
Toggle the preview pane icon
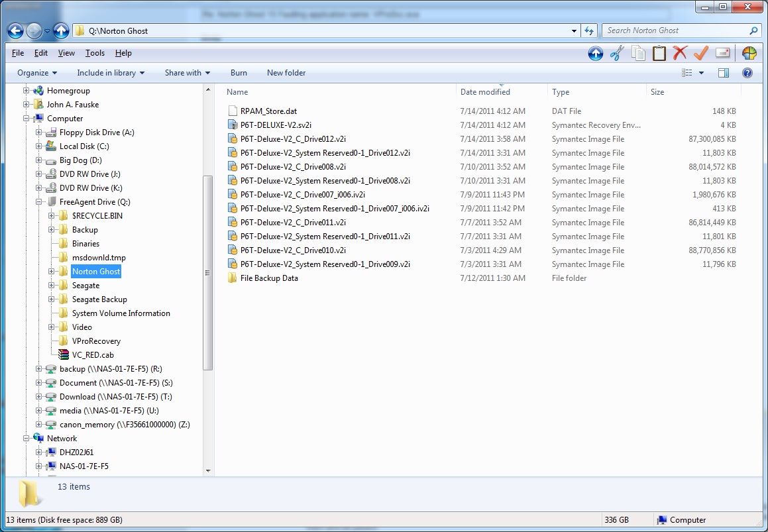tap(724, 73)
